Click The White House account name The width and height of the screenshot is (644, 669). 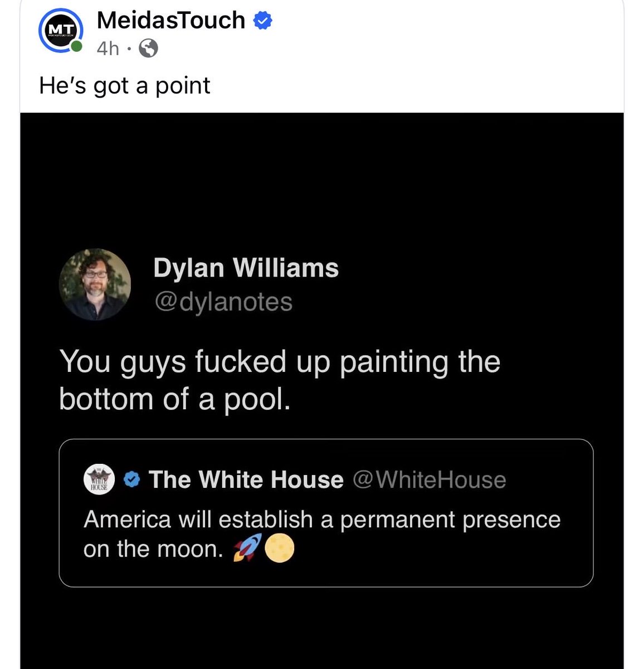coord(246,479)
